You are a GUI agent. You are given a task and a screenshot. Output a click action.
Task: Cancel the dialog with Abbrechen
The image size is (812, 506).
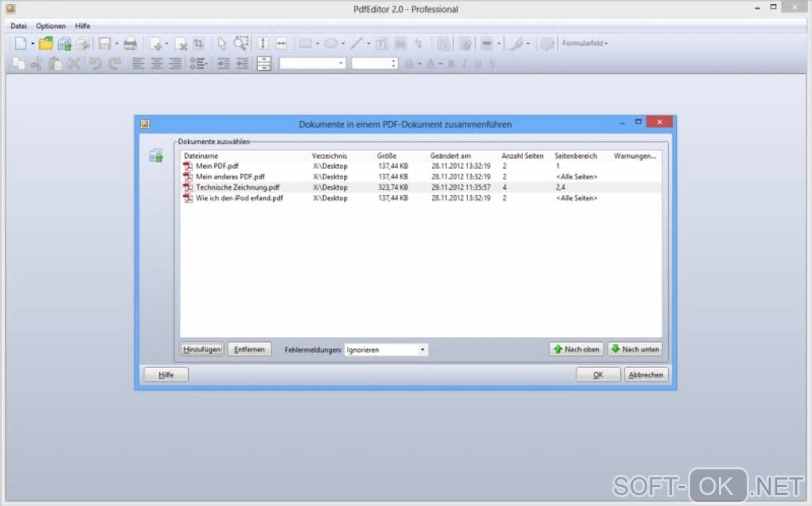[x=646, y=375]
